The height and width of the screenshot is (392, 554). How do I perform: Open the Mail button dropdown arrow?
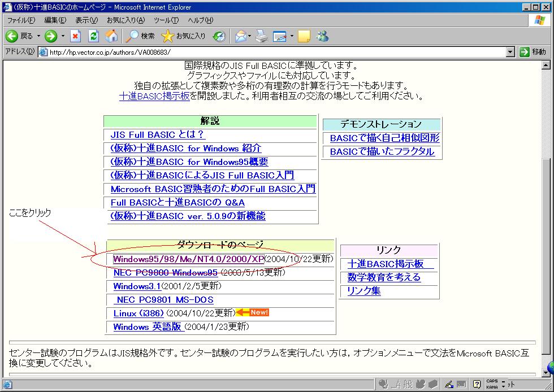(x=249, y=36)
